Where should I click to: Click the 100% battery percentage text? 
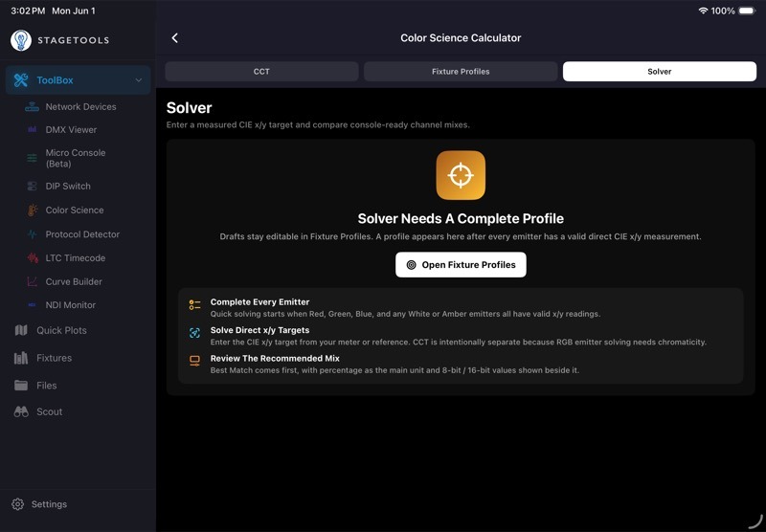click(723, 11)
